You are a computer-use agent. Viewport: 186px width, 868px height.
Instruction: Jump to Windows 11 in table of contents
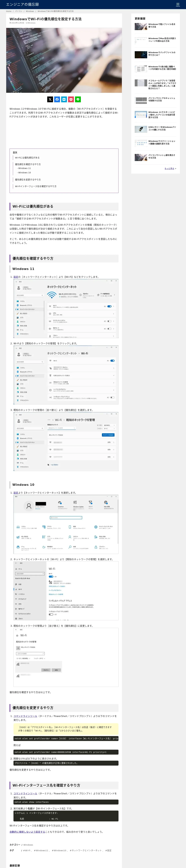[x=24, y=168]
